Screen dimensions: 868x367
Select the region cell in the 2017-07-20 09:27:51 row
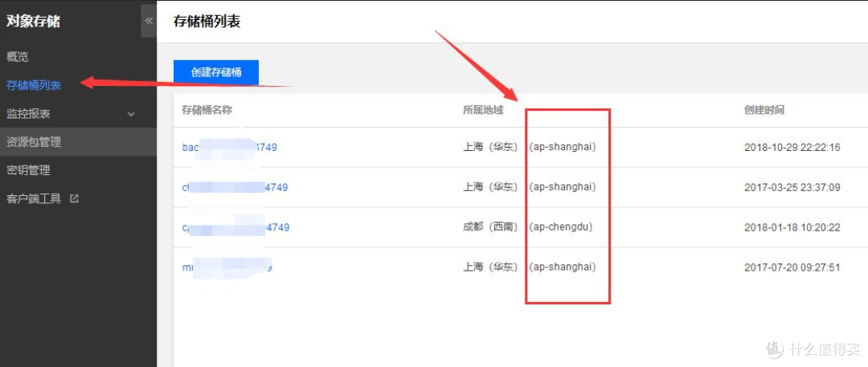coord(529,267)
